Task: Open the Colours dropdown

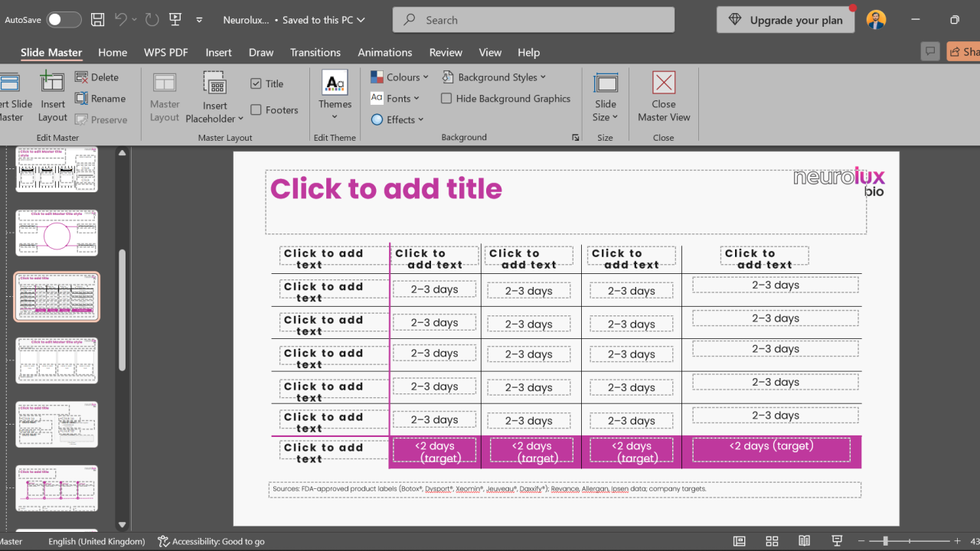Action: click(401, 77)
